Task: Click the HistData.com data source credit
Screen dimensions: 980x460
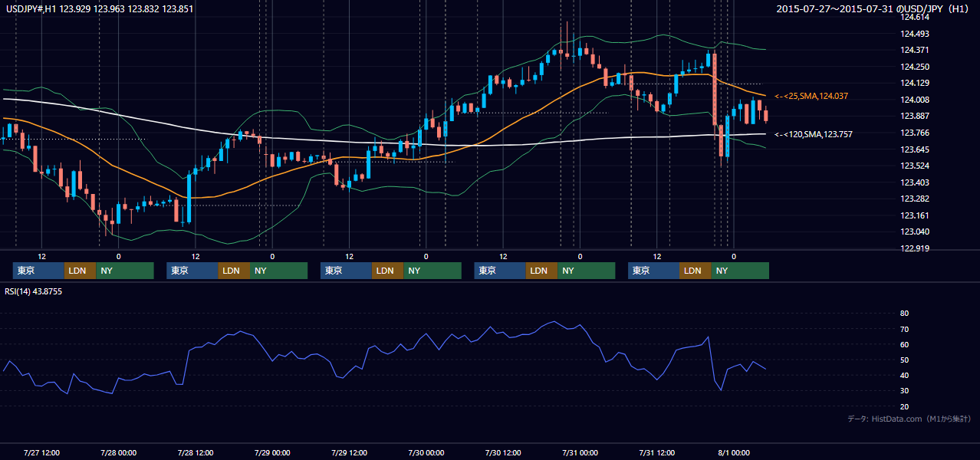Action: tap(909, 419)
